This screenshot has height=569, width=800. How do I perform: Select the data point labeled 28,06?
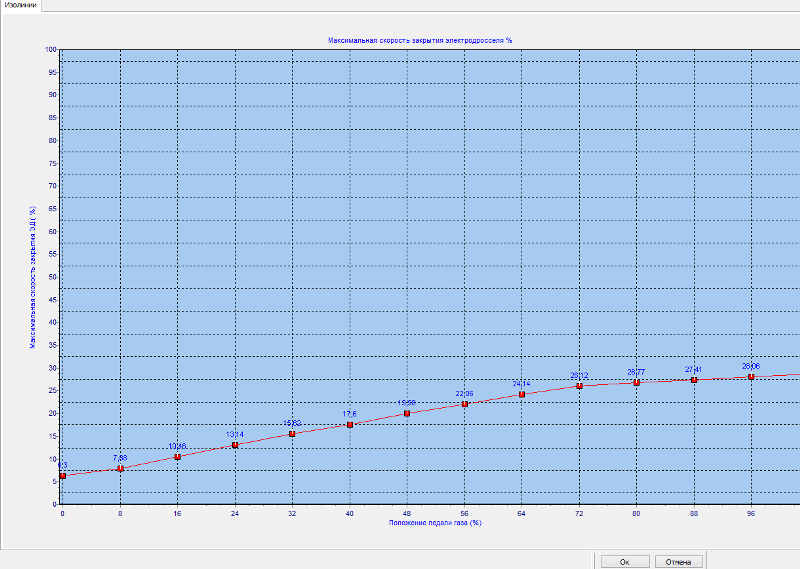click(x=750, y=377)
